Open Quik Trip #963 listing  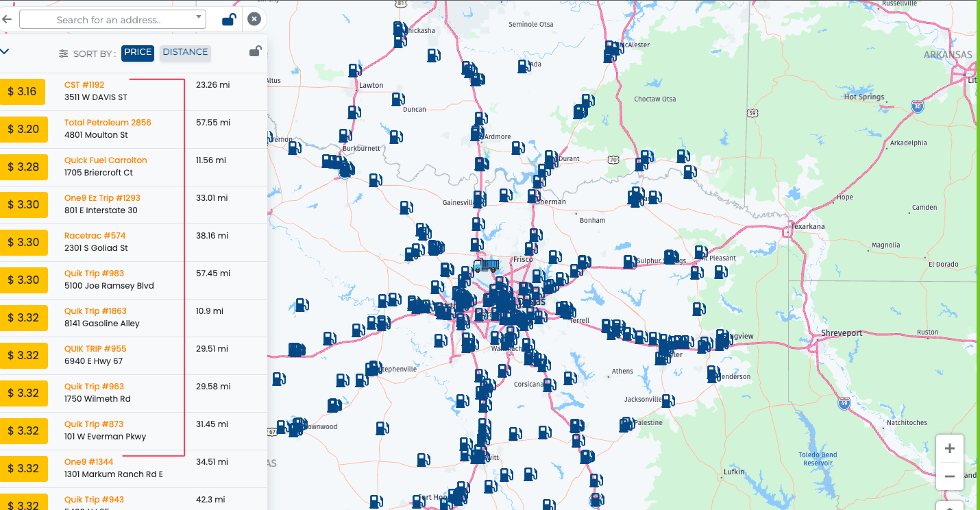coord(94,387)
